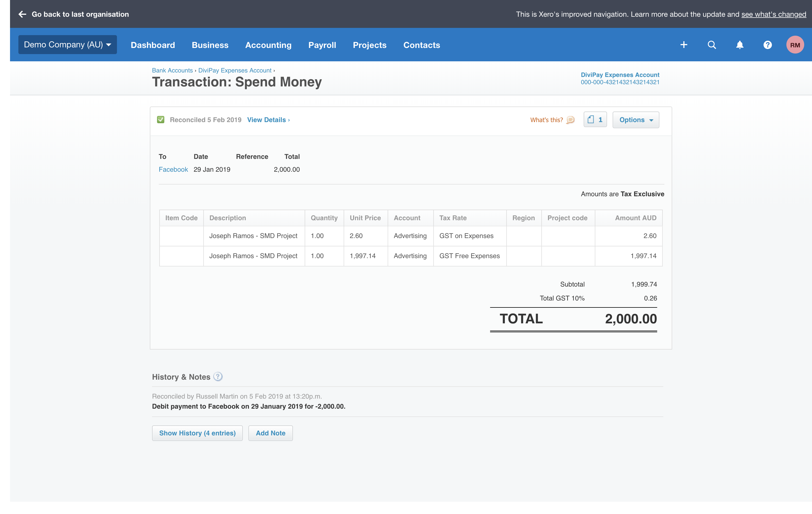812x514 pixels.
Task: Open attached files icon showing 1
Action: [595, 120]
